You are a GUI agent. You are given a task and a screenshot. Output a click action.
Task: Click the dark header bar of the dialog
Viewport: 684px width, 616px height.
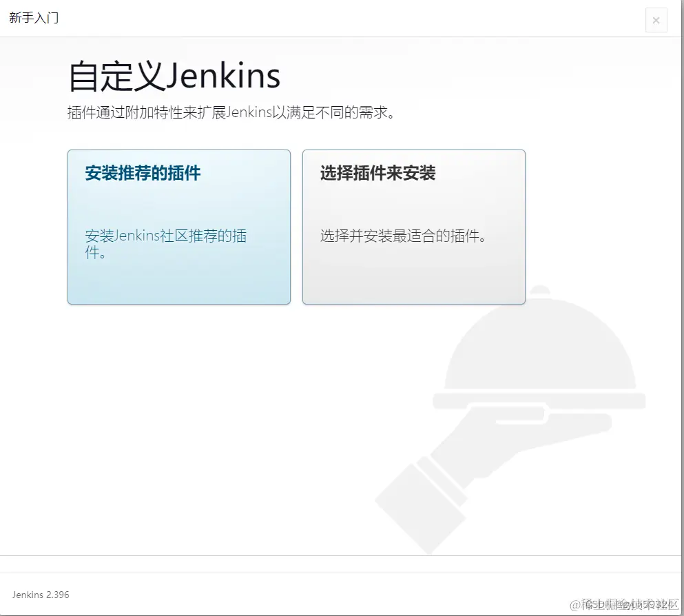344,18
